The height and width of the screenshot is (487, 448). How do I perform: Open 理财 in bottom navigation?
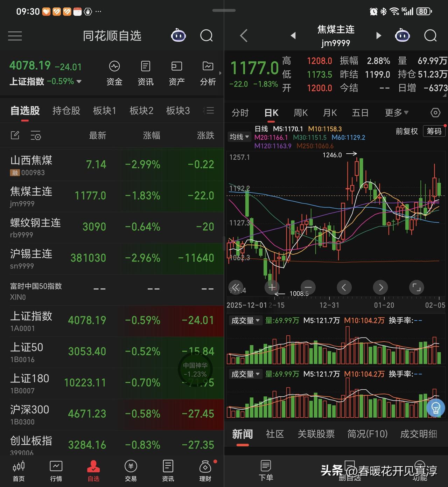pyautogui.click(x=205, y=471)
